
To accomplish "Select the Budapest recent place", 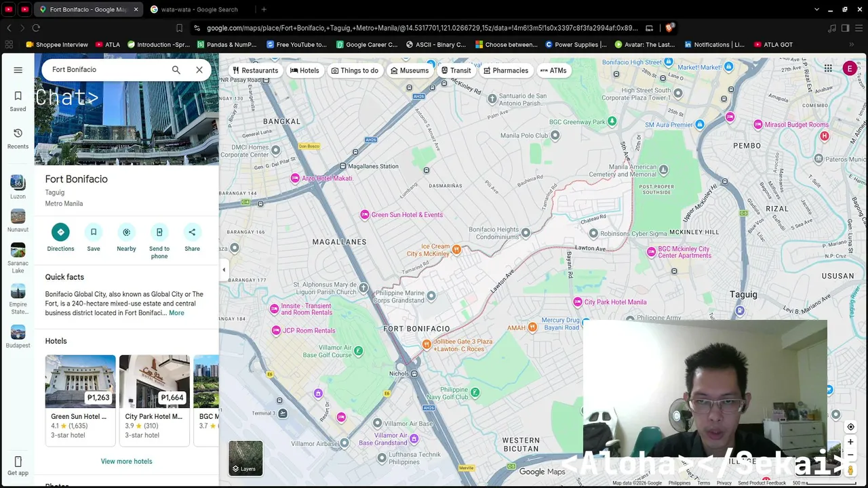I will 18,336.
